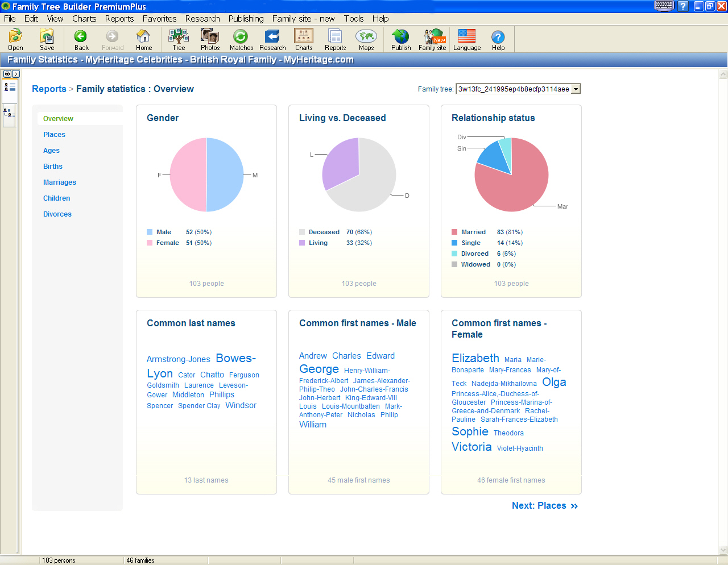Go back using the green Back arrow
The image size is (728, 565).
pos(81,39)
